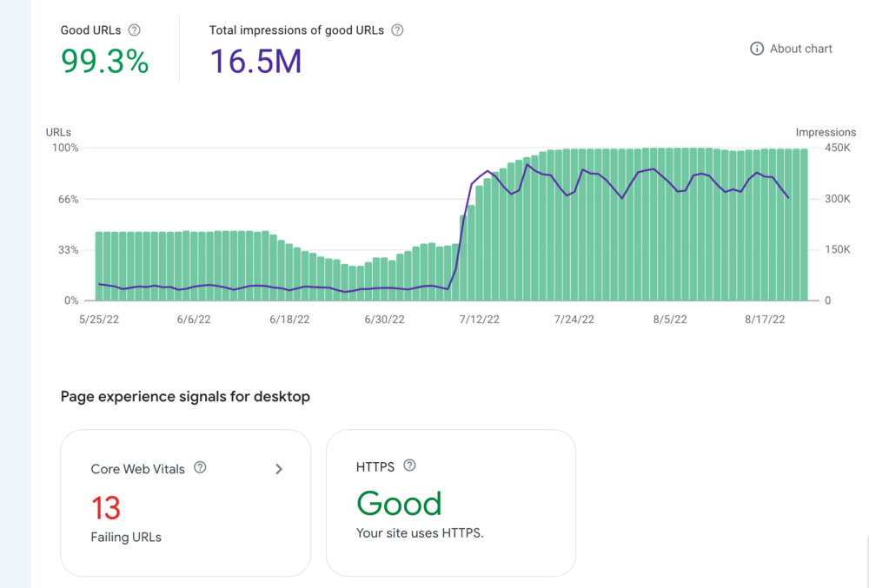The image size is (869, 588).
Task: Click help icon beside Good URLs
Action: click(134, 30)
